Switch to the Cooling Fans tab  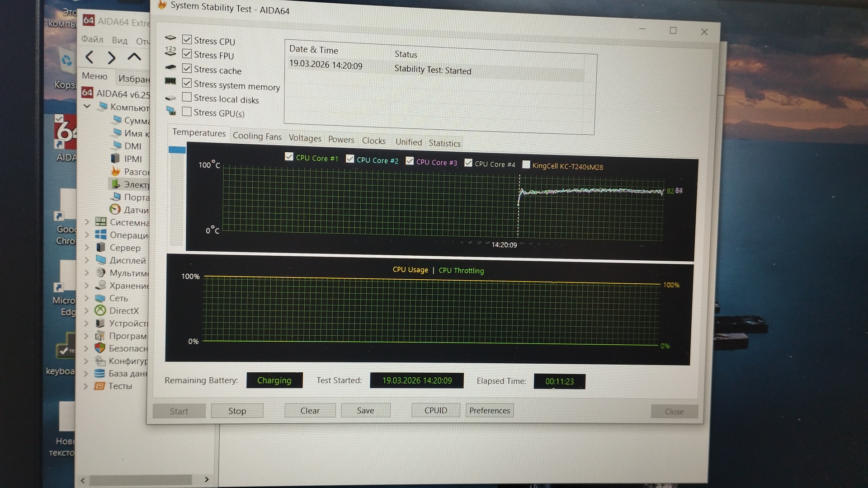pos(257,136)
